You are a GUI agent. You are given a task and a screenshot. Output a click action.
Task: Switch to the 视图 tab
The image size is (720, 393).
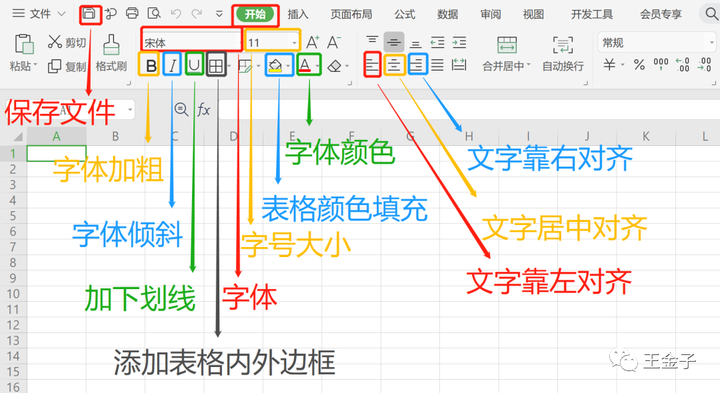click(x=533, y=14)
